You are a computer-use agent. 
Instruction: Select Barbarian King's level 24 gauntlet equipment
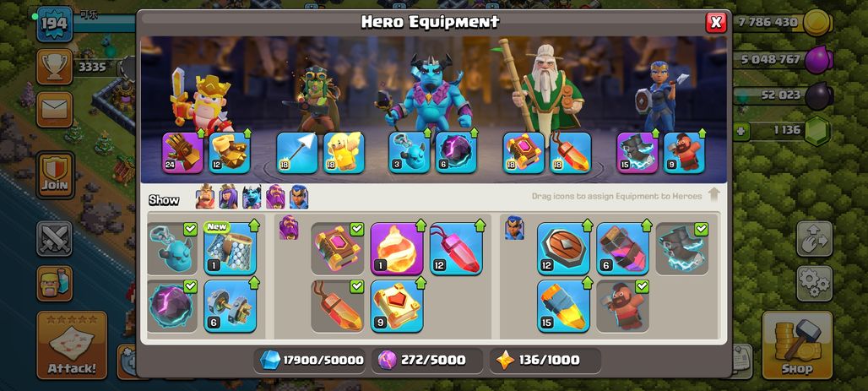tap(182, 153)
